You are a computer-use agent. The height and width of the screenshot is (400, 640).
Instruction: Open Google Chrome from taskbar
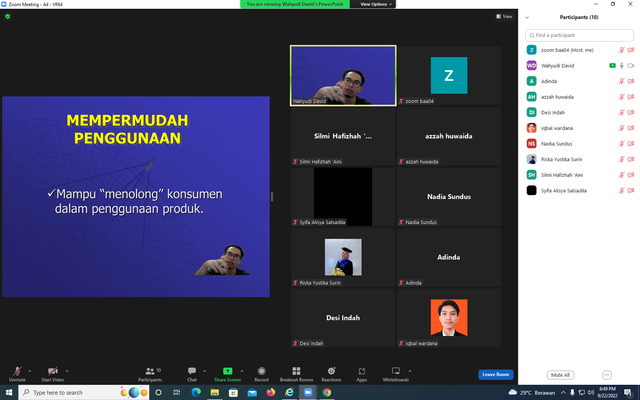(x=327, y=392)
